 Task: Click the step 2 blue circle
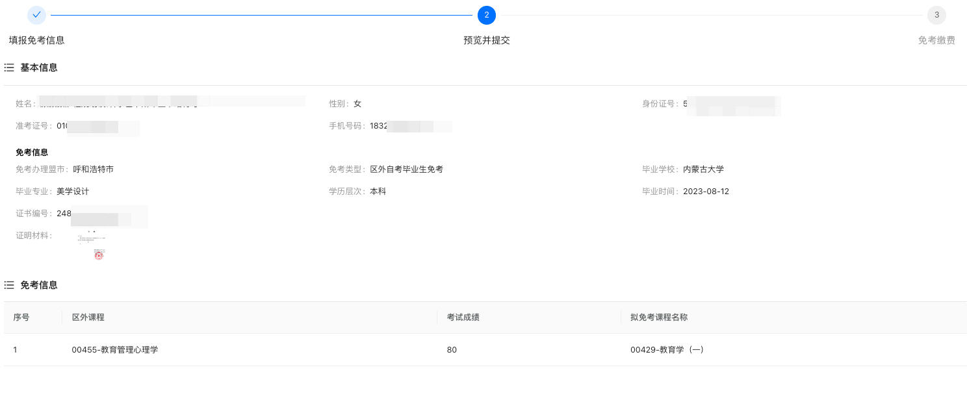pyautogui.click(x=486, y=15)
